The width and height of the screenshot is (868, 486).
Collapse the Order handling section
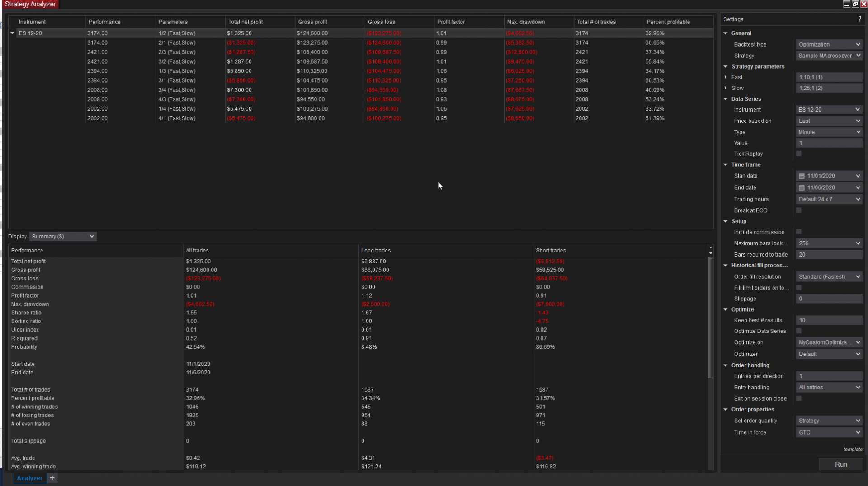[x=726, y=365]
